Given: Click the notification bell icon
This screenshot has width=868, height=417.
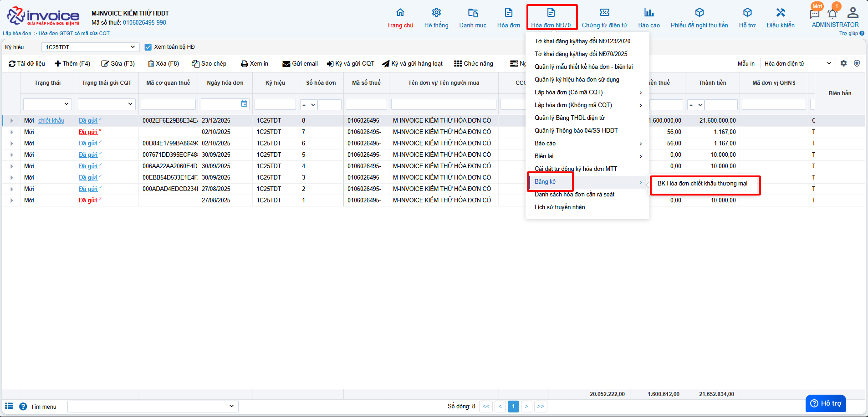Looking at the screenshot, I should pyautogui.click(x=832, y=13).
